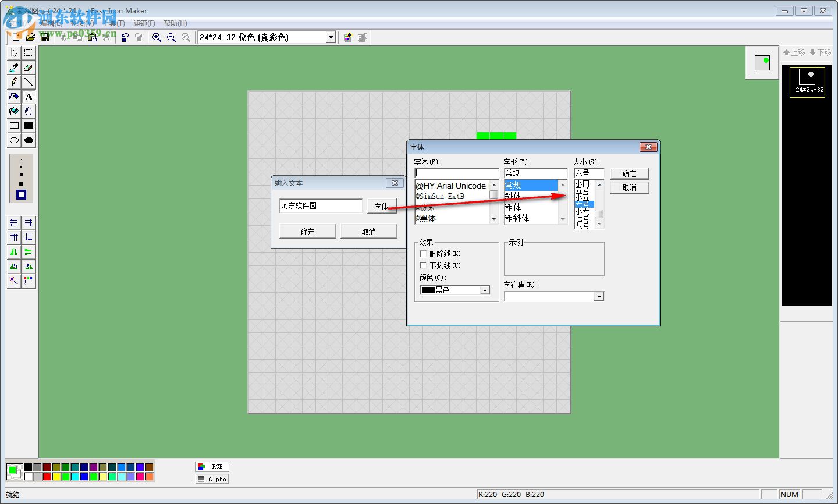The width and height of the screenshot is (838, 504).
Task: Select the Text tool marked with A
Action: [29, 97]
